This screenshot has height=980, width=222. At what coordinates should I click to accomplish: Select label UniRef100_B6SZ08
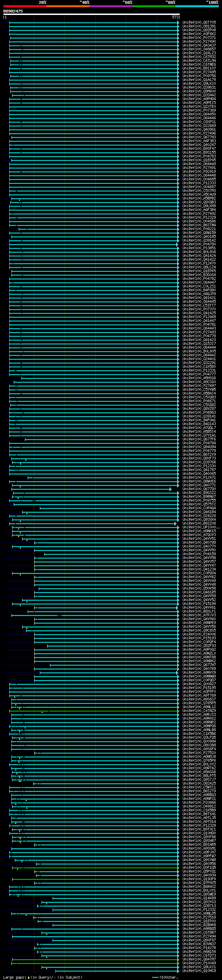(x=199, y=523)
